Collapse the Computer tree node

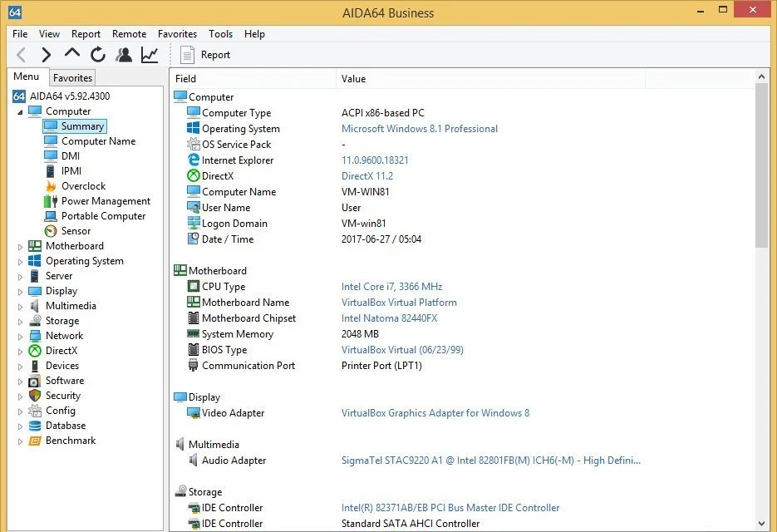click(x=20, y=112)
